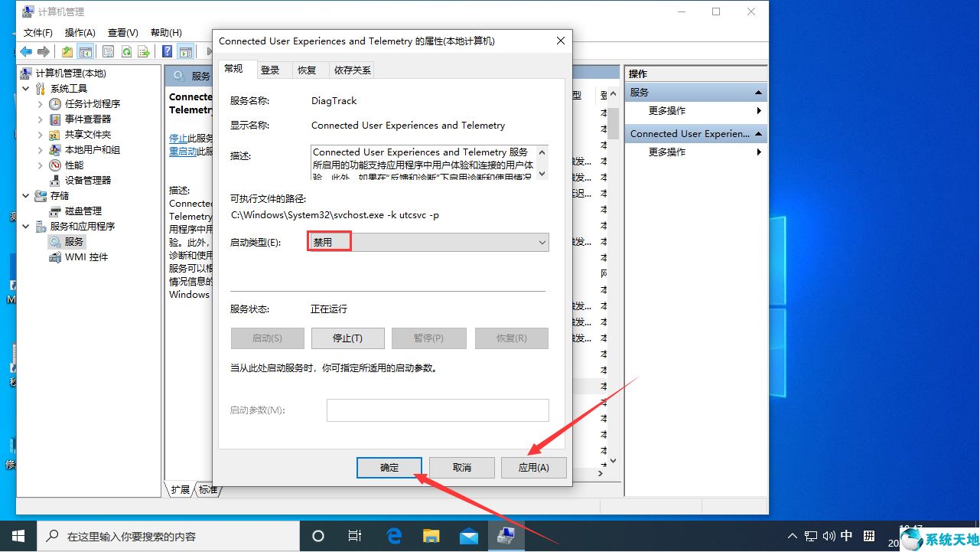The height and width of the screenshot is (552, 980).
Task: Select 任务计划程序 in the tree
Action: click(93, 103)
